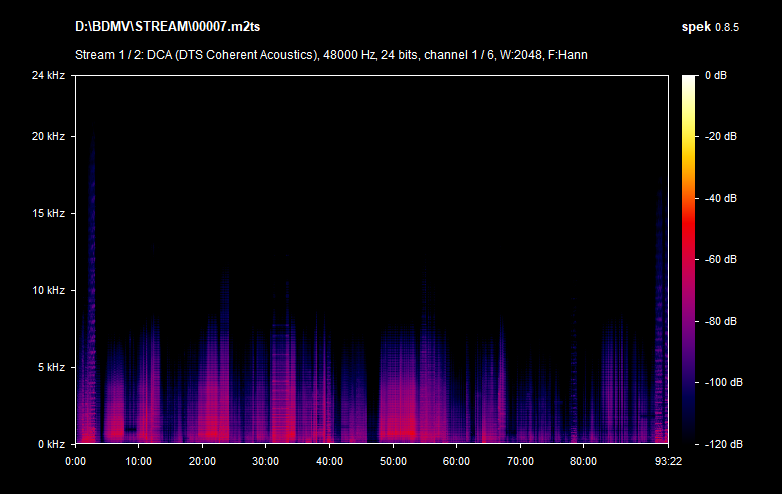Select the 93:22 end time marker
Image resolution: width=782 pixels, height=494 pixels.
[x=668, y=461]
